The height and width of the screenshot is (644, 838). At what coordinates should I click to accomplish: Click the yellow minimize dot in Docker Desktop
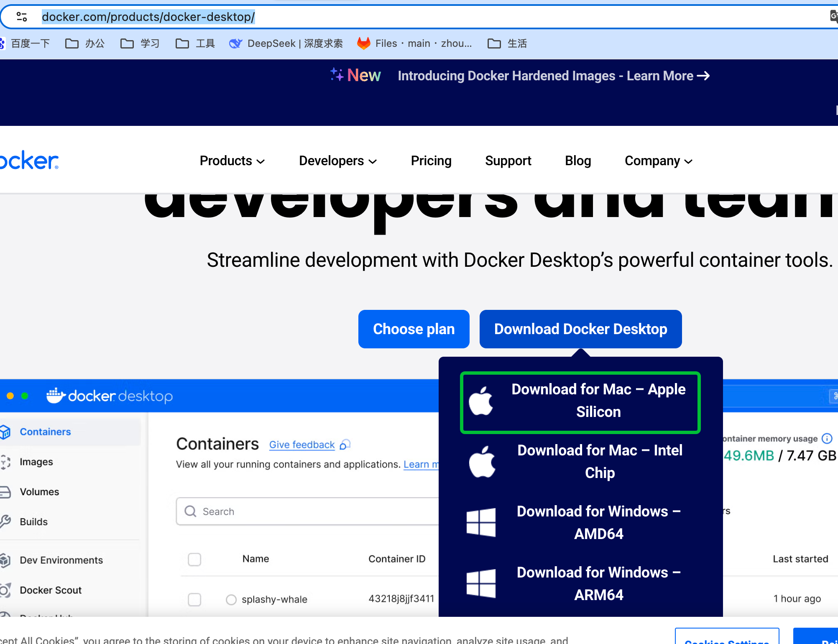pos(10,396)
